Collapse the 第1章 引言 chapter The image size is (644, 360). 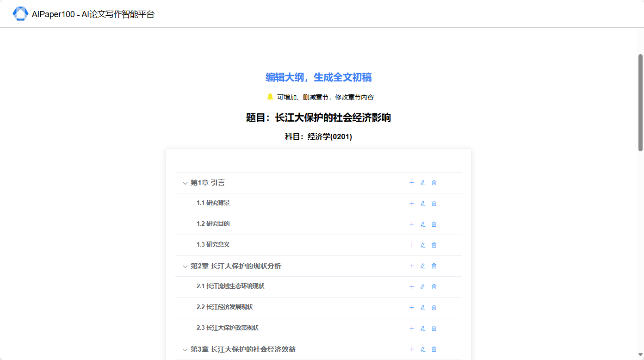(185, 183)
